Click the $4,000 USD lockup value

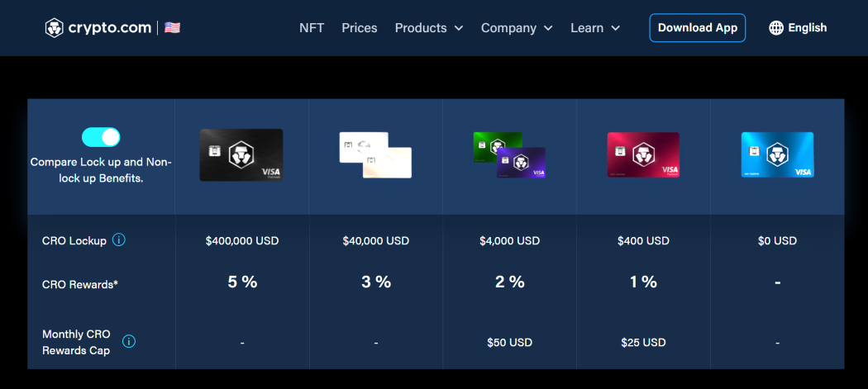coord(510,240)
